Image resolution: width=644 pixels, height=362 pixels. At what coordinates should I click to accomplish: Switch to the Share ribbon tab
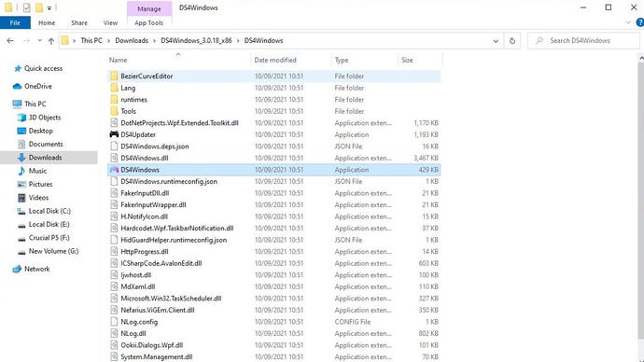pos(79,23)
